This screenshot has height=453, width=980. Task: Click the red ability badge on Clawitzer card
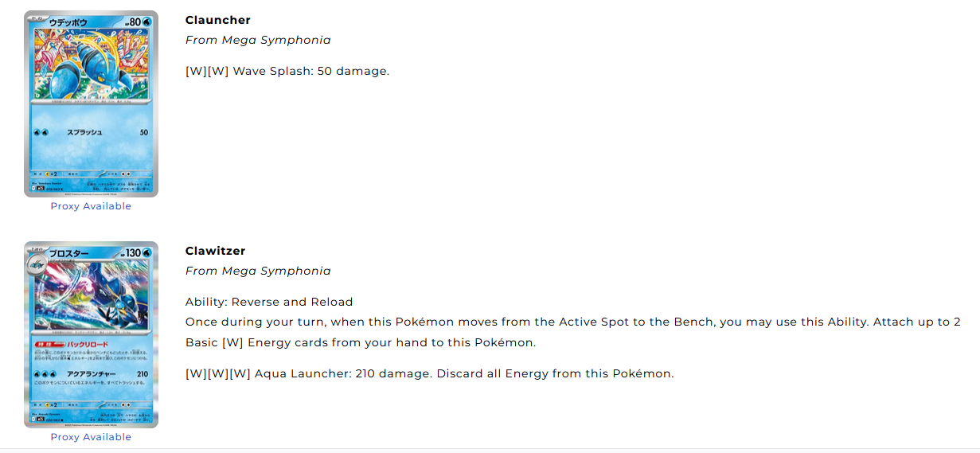[x=49, y=344]
